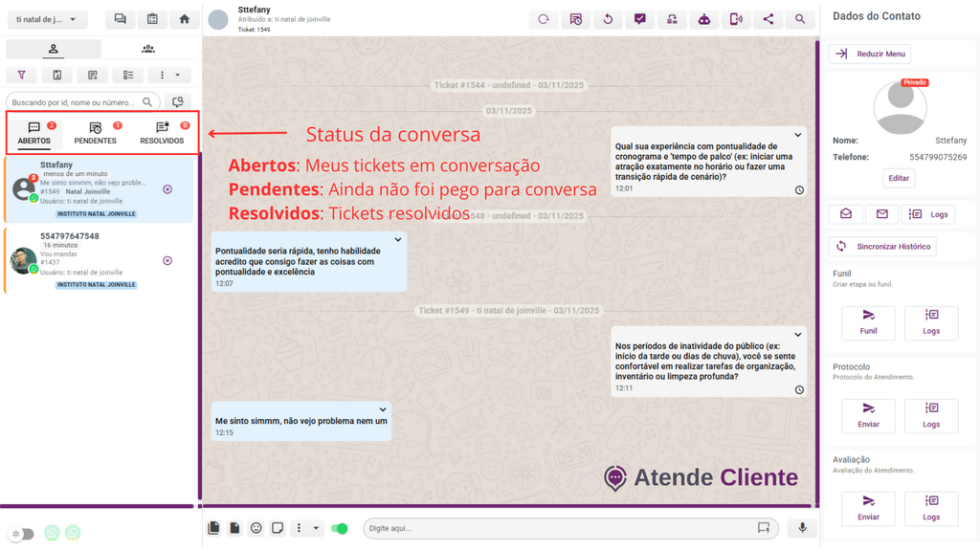
Task: Open the more options dropdown under tabs
Action: (x=169, y=75)
